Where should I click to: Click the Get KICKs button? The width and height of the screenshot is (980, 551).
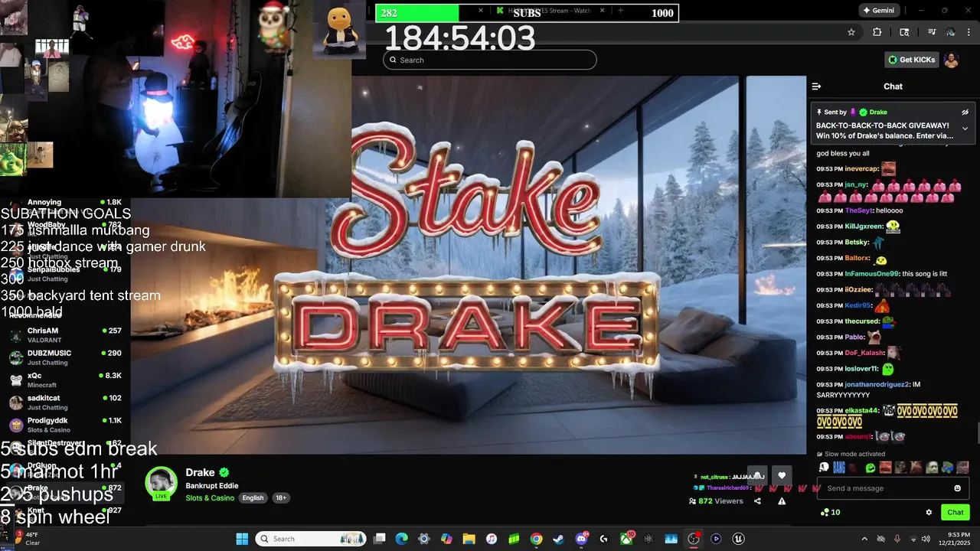(x=912, y=60)
